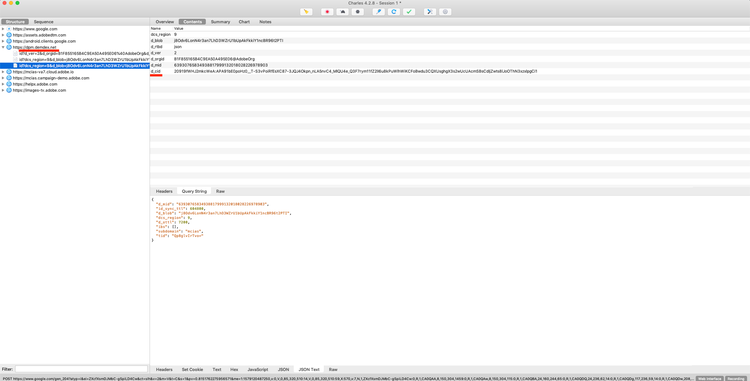
Task: Open the JavaScript response tab
Action: (258, 370)
